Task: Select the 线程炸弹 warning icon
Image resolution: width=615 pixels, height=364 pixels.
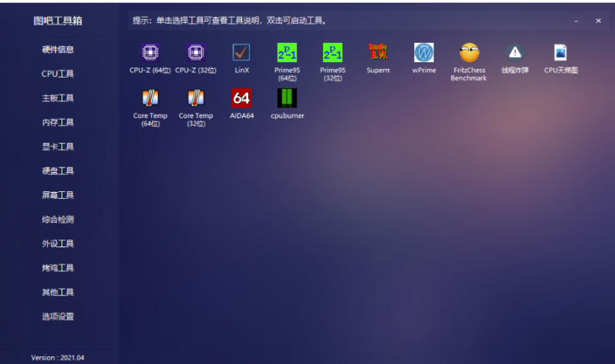Action: 514,52
